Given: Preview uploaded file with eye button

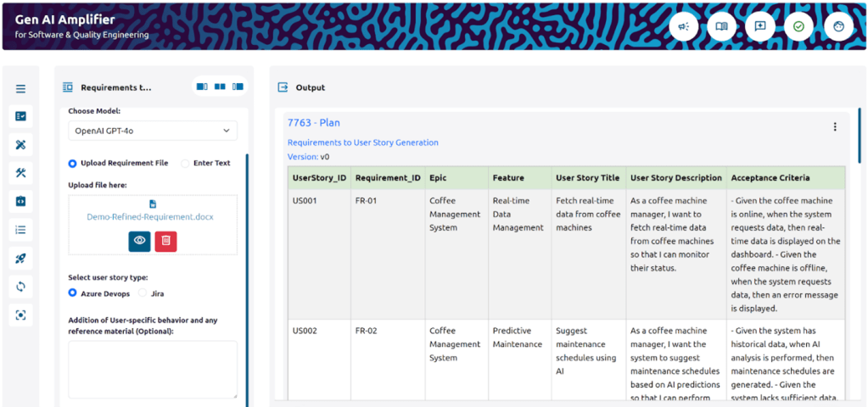Looking at the screenshot, I should [139, 241].
